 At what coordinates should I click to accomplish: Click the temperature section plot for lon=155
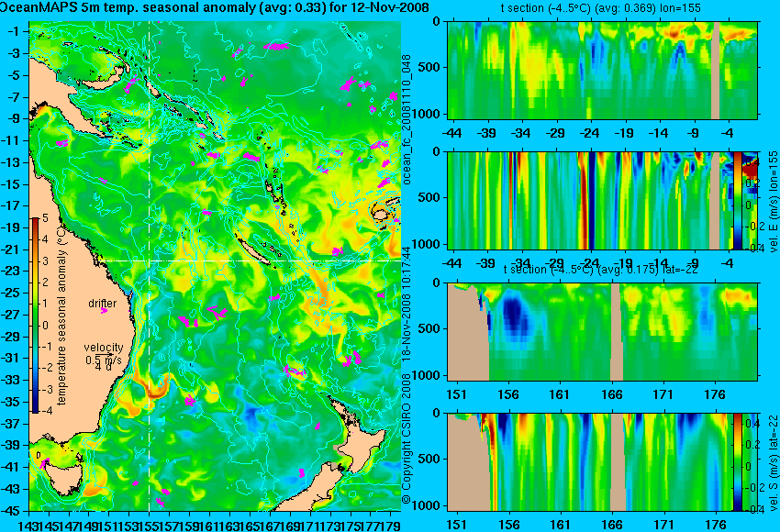tap(602, 70)
